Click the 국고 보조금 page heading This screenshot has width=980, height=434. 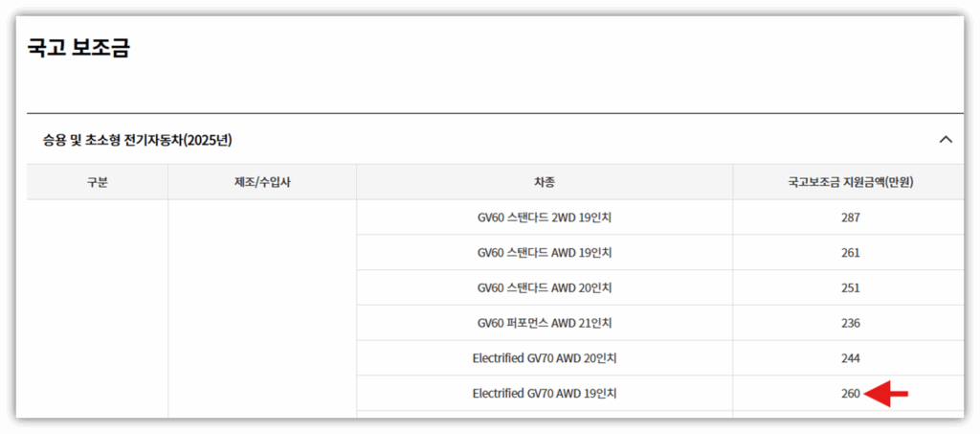78,48
